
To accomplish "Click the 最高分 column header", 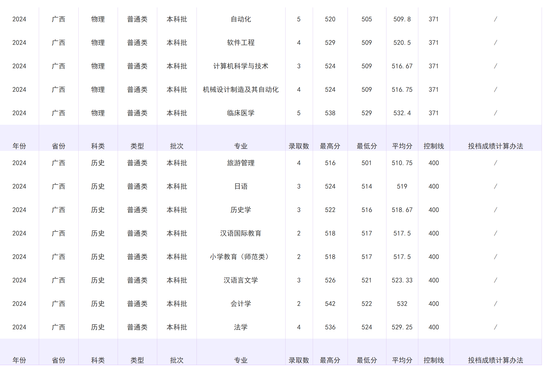I will click(x=331, y=146).
